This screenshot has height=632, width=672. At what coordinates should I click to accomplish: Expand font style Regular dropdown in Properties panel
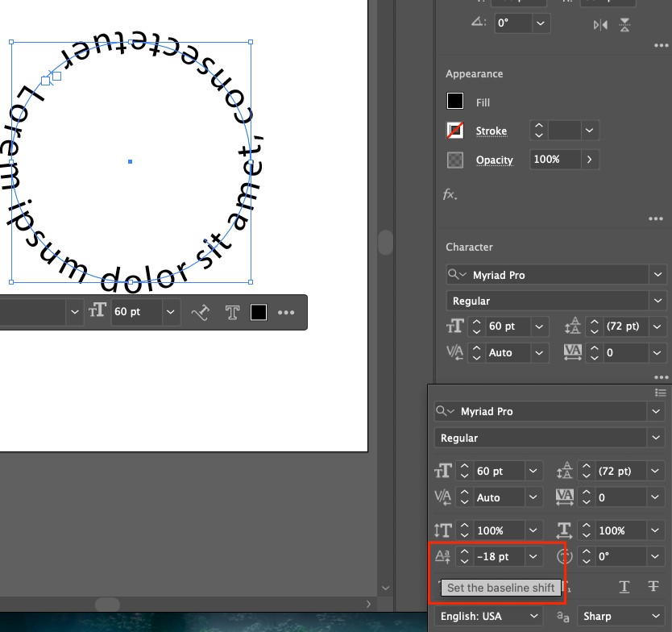coord(657,301)
